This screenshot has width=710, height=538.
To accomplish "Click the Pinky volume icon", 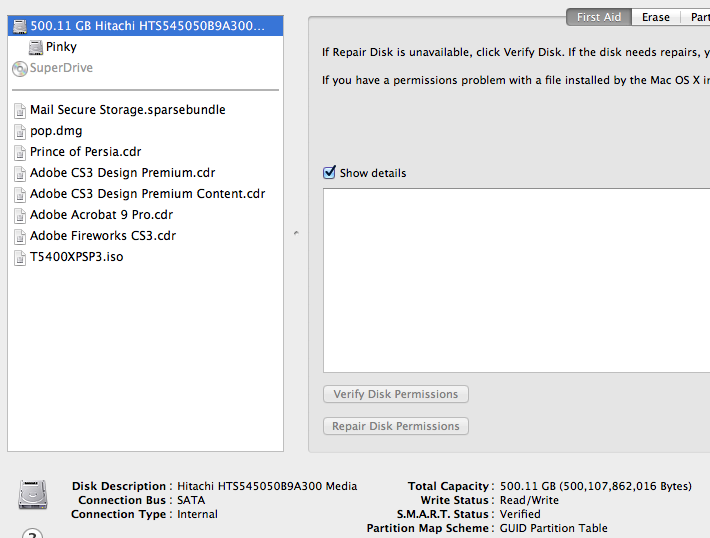I will click(x=36, y=47).
